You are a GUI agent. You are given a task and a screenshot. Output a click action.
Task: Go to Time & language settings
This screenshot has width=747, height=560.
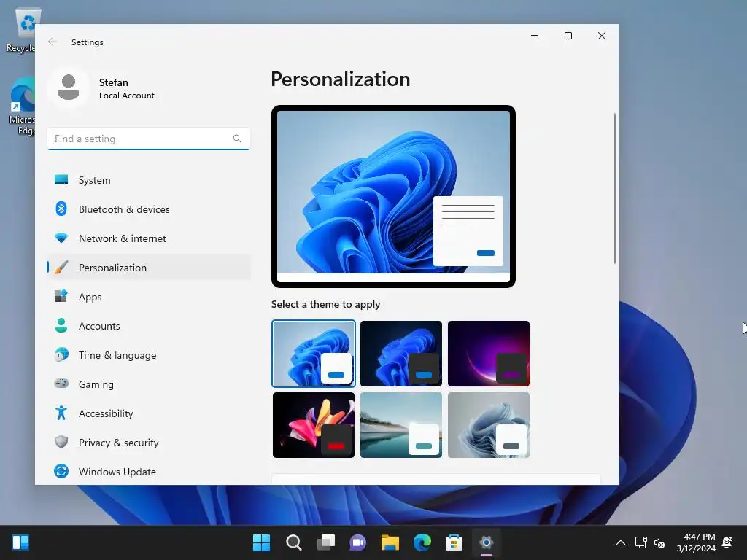(x=149, y=355)
